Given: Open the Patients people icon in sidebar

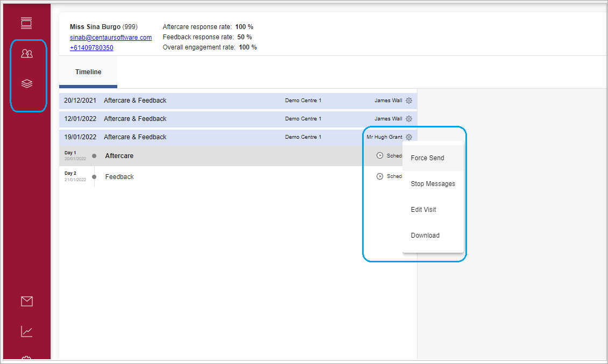Looking at the screenshot, I should coord(26,53).
